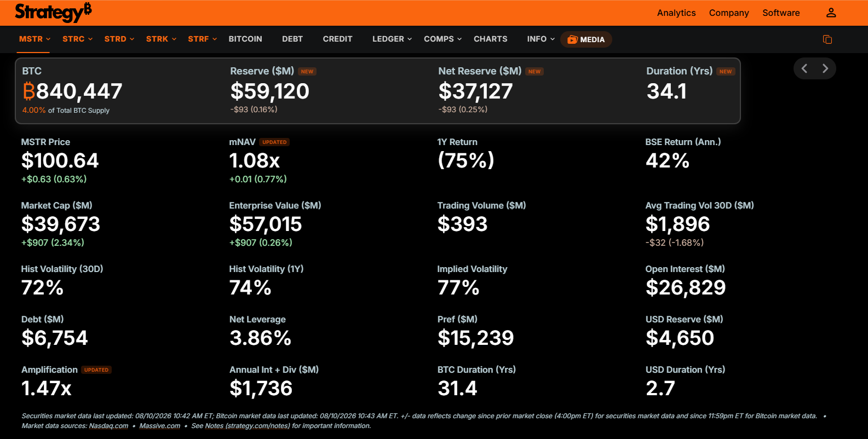Click the Hist Volatility (1Y) value 74%

250,288
